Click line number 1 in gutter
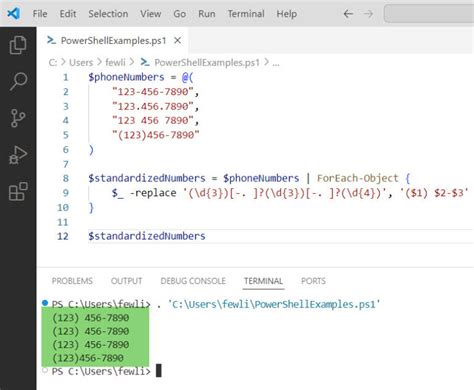Viewport: 474px width, 390px height. point(66,77)
